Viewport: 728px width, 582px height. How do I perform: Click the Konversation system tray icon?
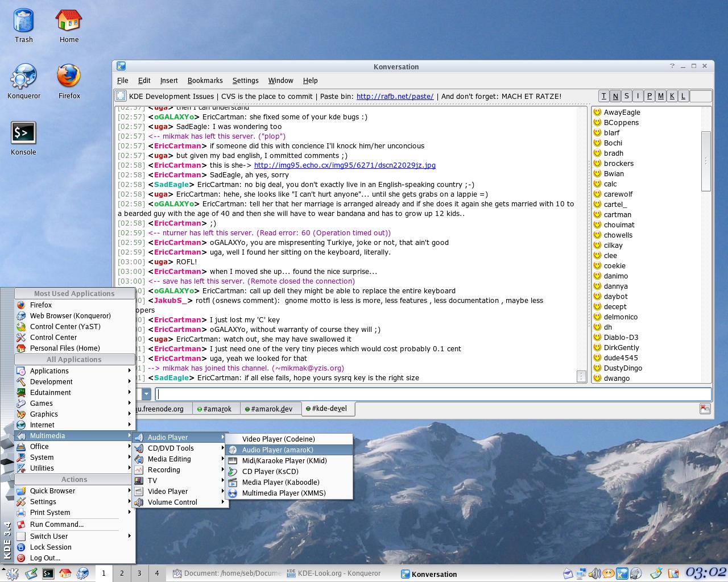coord(622,573)
